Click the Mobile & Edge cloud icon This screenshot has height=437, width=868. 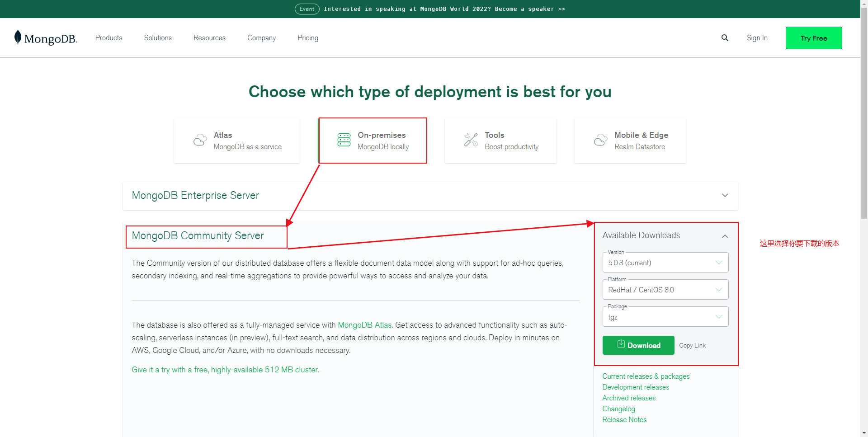click(600, 140)
